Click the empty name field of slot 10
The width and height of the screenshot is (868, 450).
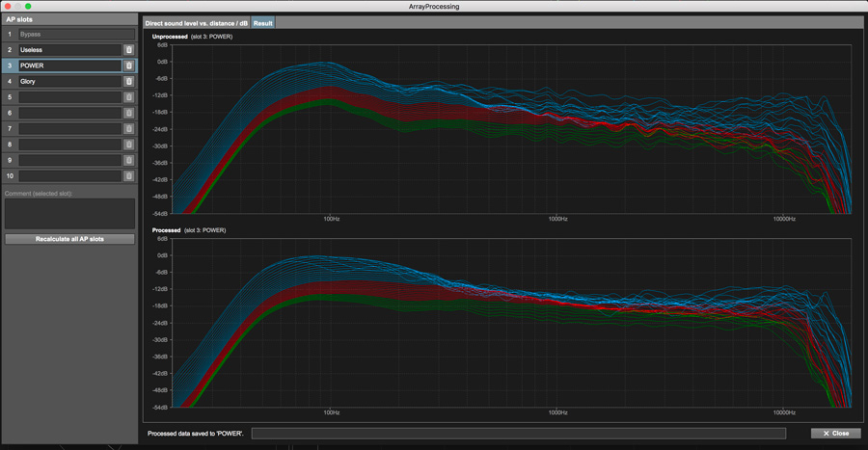click(69, 175)
